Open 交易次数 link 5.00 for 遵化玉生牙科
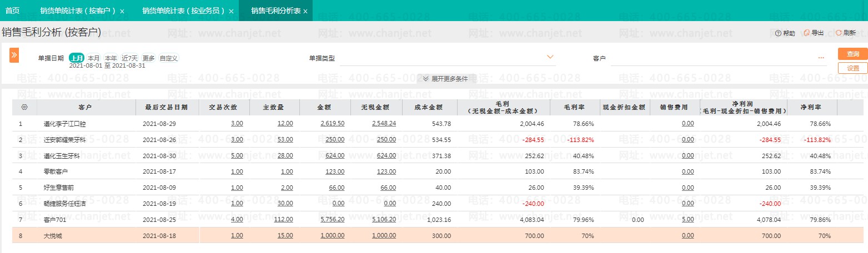 237,155
